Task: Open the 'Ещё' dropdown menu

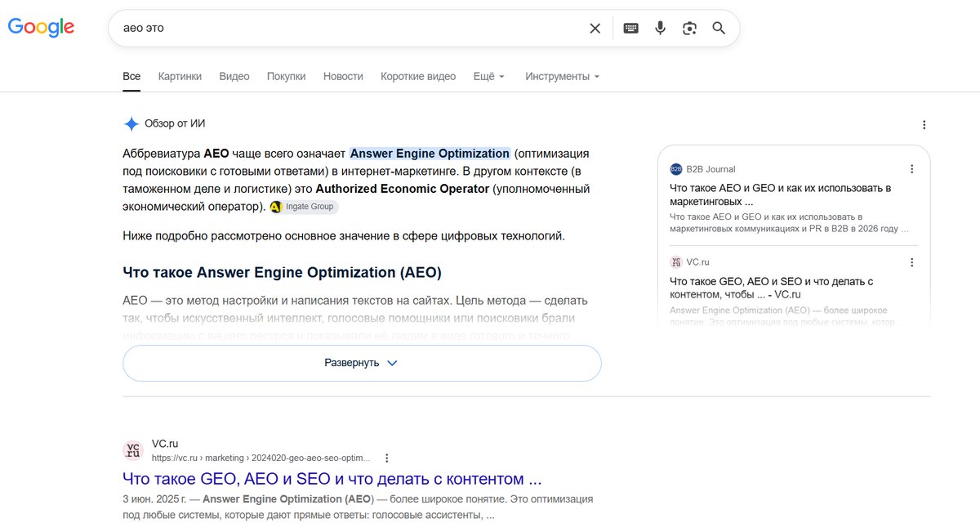Action: 488,76
